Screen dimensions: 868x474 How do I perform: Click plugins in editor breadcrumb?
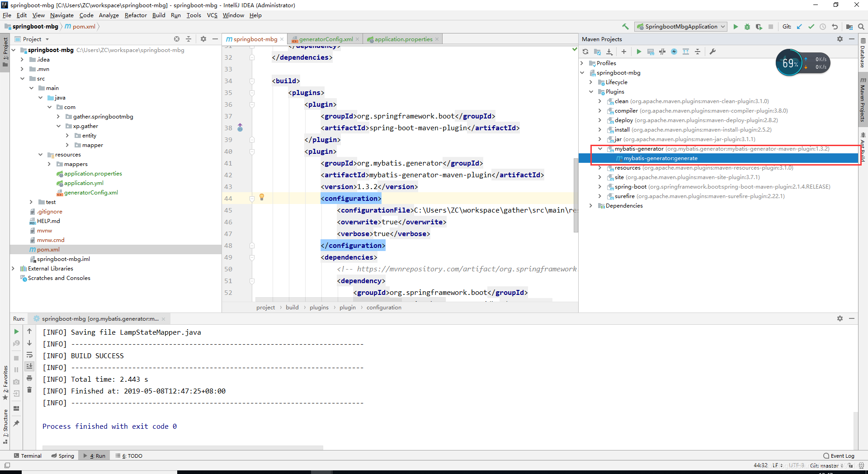pyautogui.click(x=319, y=308)
